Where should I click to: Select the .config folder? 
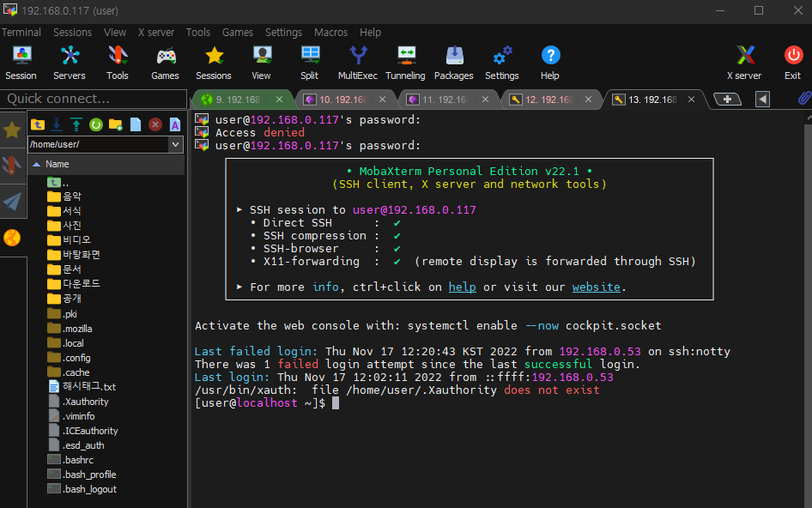coord(70,358)
